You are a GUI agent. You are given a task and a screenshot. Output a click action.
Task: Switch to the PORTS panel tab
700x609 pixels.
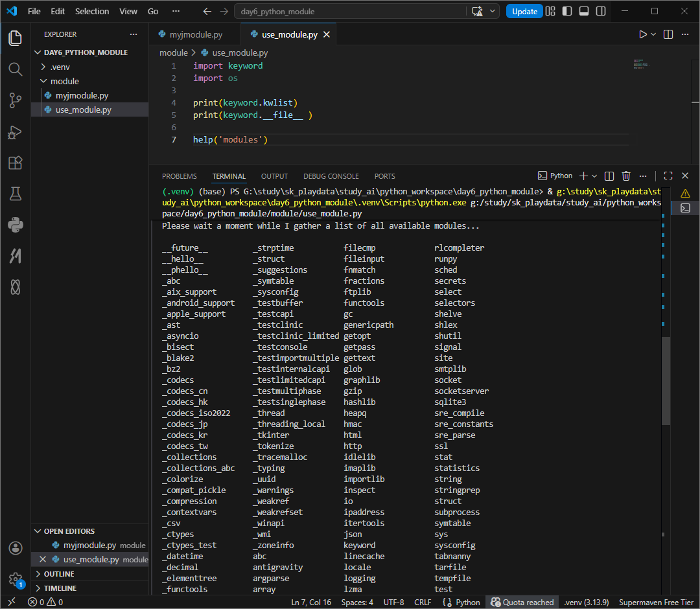click(385, 176)
